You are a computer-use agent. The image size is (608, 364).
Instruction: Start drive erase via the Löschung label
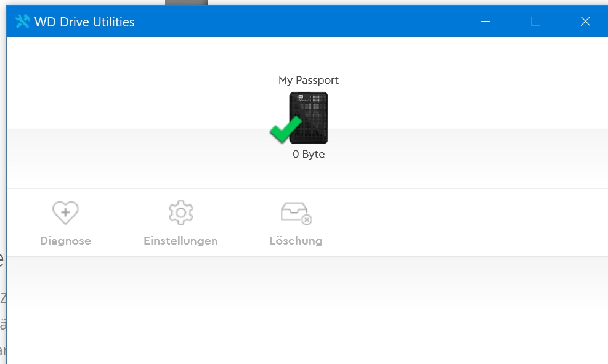pos(296,241)
